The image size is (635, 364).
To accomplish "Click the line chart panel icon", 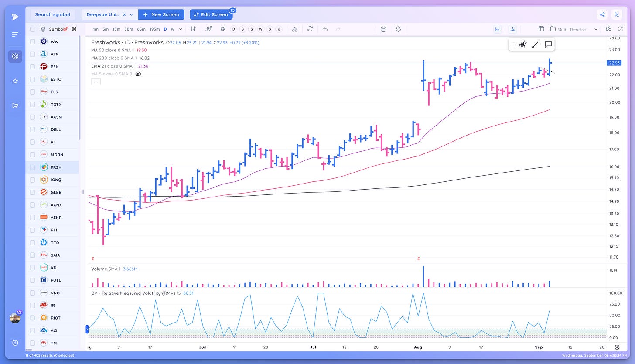I will (x=498, y=29).
